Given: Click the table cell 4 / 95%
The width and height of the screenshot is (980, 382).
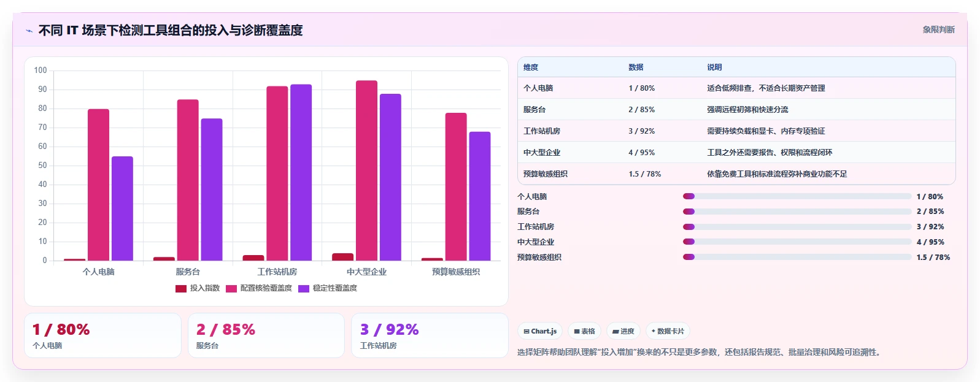Looking at the screenshot, I should 641,153.
